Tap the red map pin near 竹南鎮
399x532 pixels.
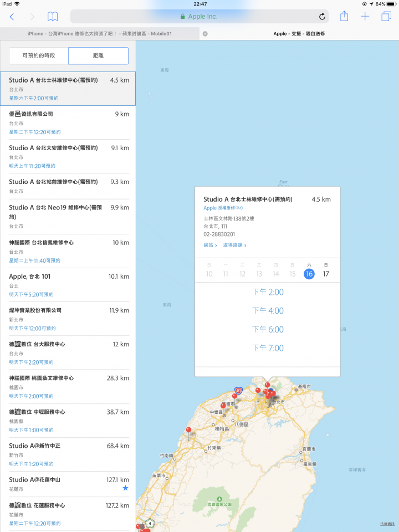[188, 431]
